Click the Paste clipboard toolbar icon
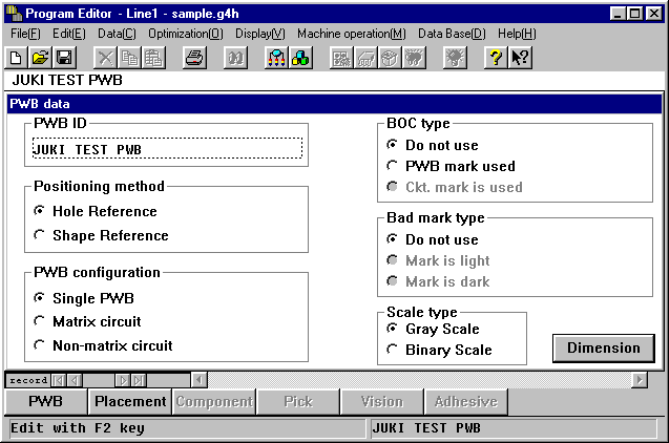 click(154, 58)
